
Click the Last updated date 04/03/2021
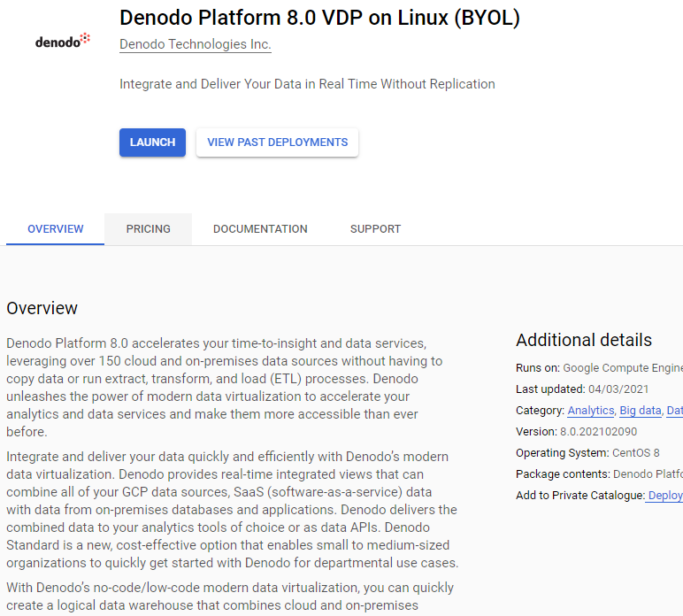click(x=618, y=389)
